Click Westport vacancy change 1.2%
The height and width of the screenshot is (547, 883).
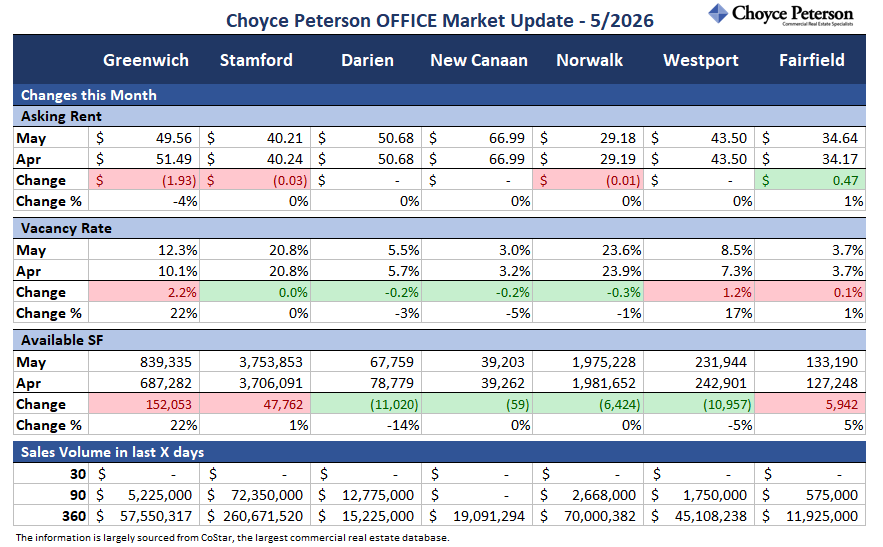pos(737,293)
